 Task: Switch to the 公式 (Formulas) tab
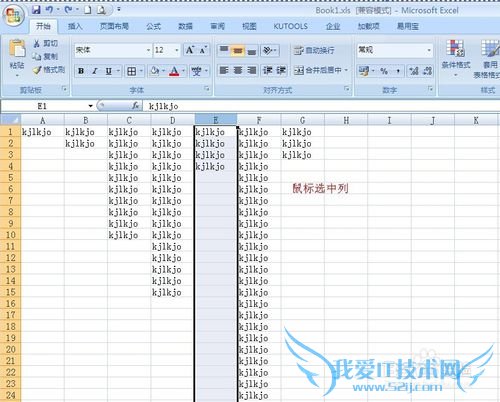click(x=153, y=26)
